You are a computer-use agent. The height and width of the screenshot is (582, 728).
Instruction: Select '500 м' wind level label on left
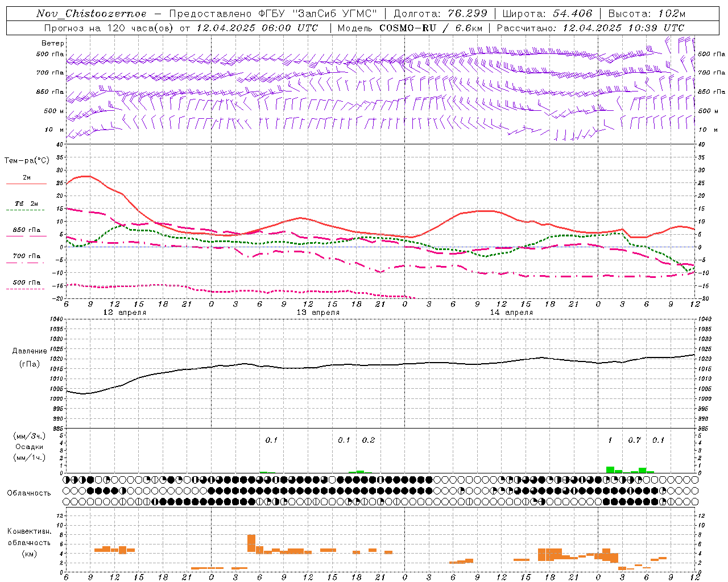click(54, 111)
